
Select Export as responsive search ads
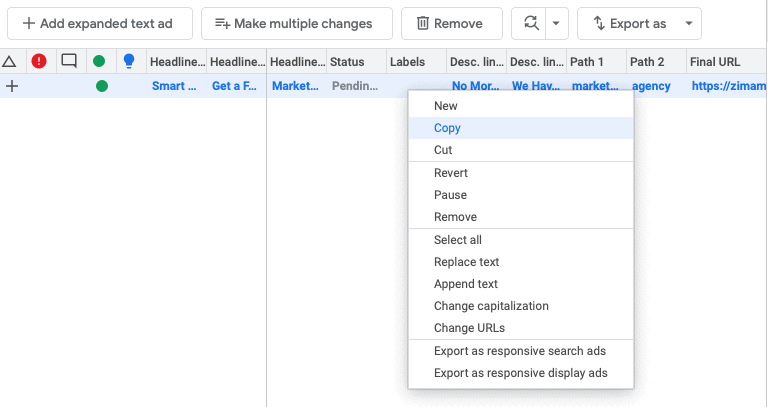pyautogui.click(x=520, y=351)
